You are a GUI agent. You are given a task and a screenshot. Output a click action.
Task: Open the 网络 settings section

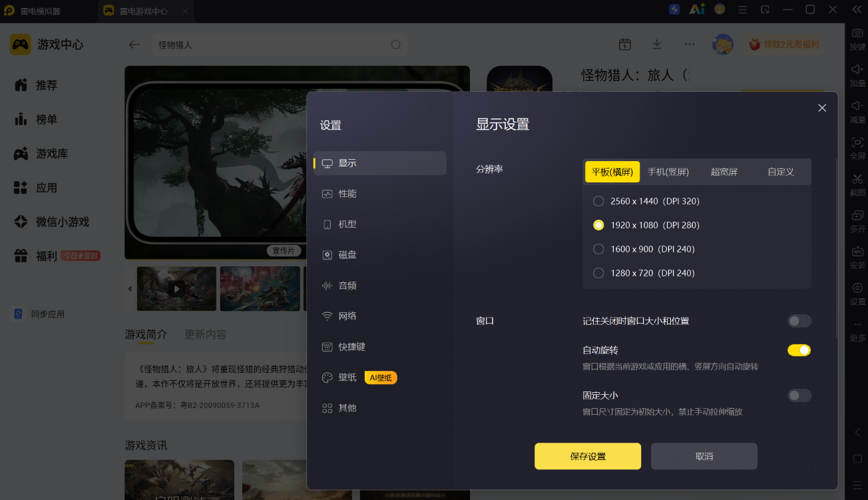(x=380, y=316)
